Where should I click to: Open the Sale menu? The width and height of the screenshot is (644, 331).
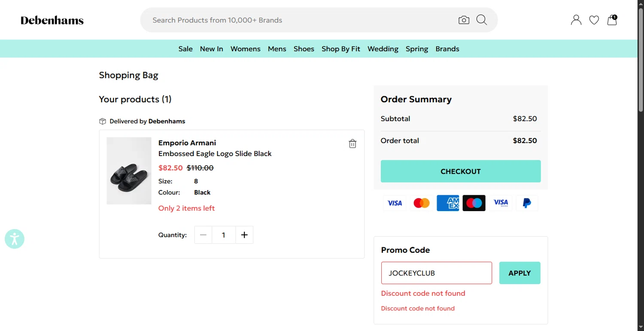[x=185, y=49]
